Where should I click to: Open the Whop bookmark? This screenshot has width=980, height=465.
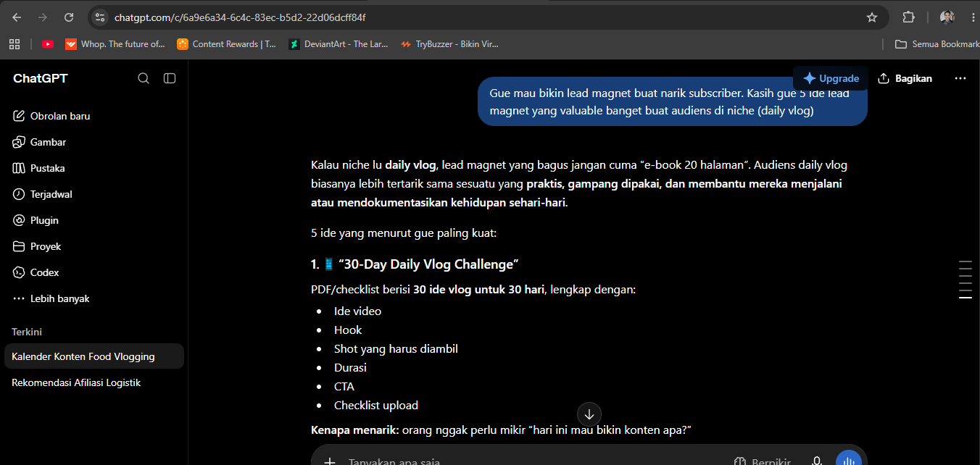pyautogui.click(x=115, y=44)
